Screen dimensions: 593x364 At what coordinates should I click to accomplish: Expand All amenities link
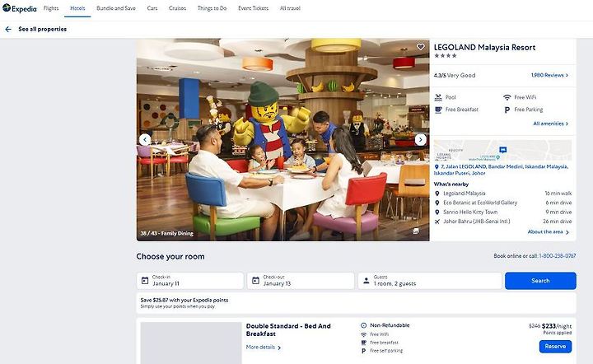coord(551,124)
